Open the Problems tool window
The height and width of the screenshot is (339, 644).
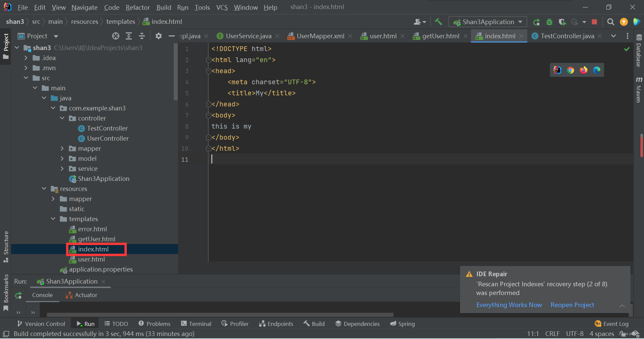tap(155, 324)
